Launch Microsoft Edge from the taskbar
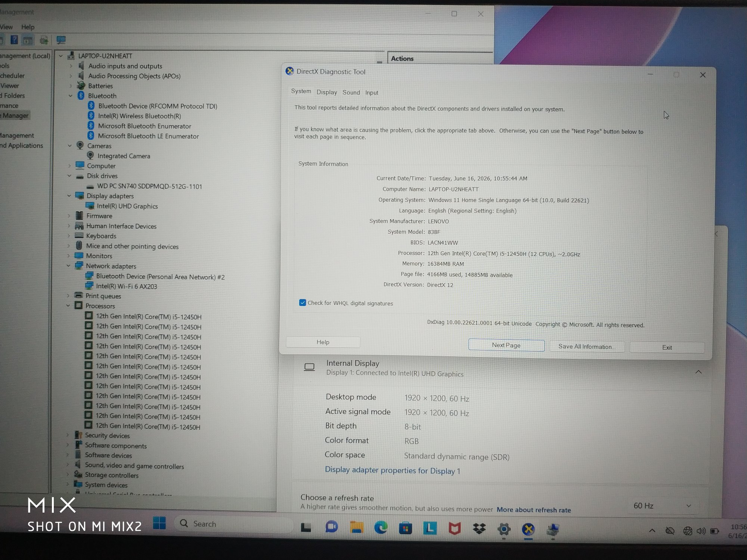Viewport: 747px width, 560px height. pos(381,528)
